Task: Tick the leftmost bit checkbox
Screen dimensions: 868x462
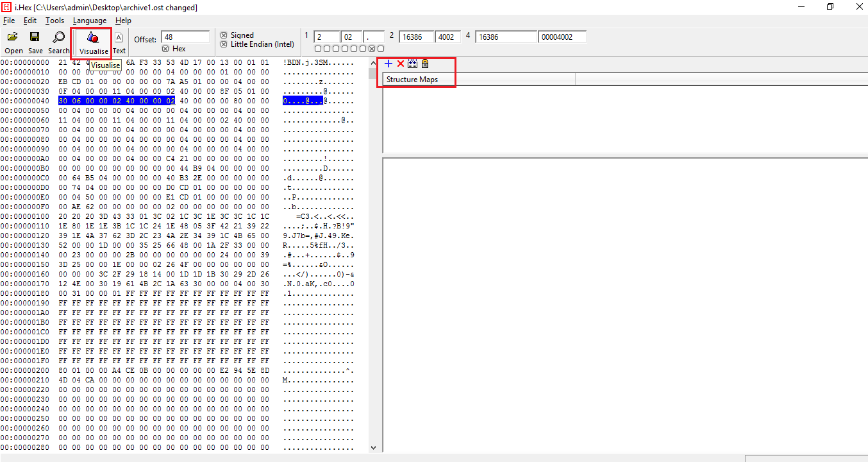Action: [x=318, y=49]
